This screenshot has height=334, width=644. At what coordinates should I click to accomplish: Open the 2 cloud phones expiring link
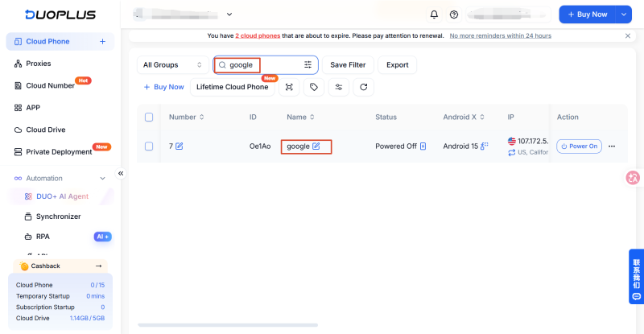(x=258, y=35)
